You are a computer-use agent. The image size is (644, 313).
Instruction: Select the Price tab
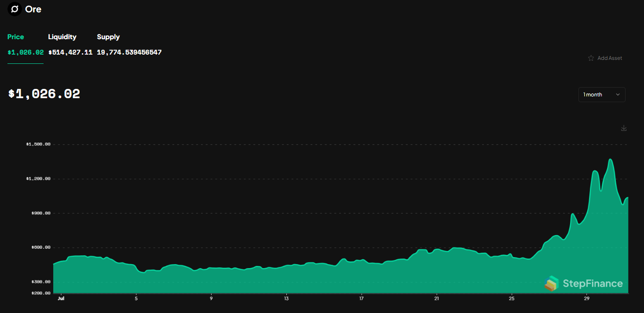point(15,37)
